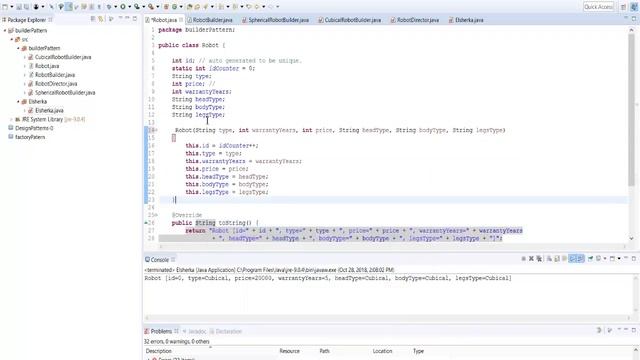Click the editor vertical scrollbar thumb
Image resolution: width=640 pixels, height=360 pixels.
coord(631,110)
